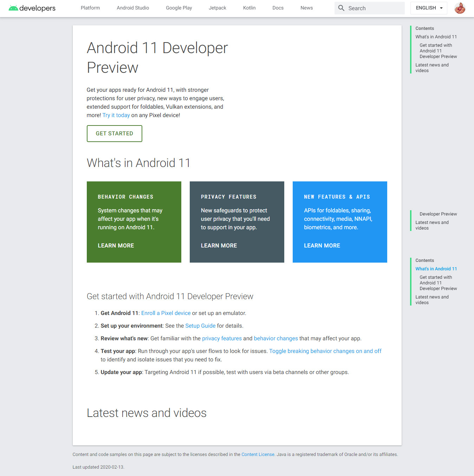474x476 pixels.
Task: Click LEARN MORE on New Features & APIs card
Action: point(322,246)
